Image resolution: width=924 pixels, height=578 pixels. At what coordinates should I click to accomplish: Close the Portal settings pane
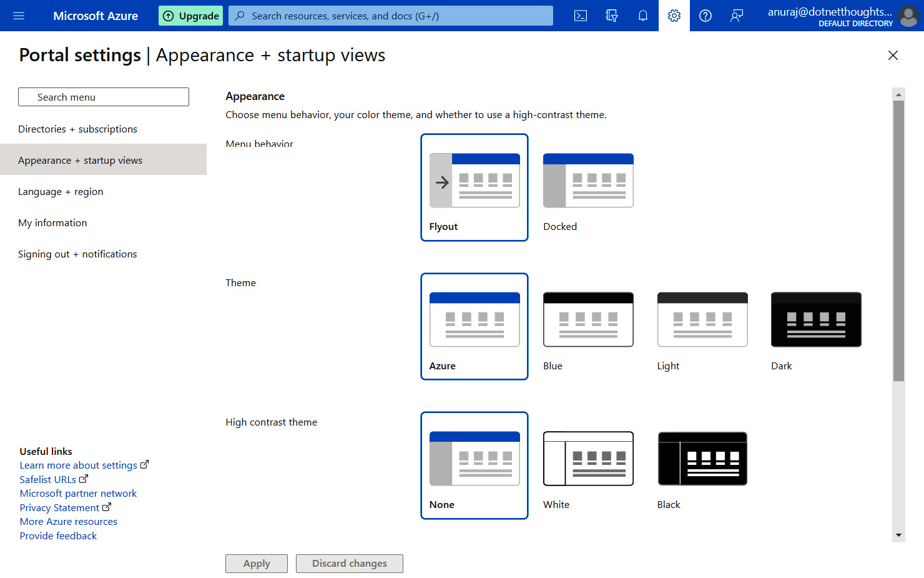tap(893, 55)
